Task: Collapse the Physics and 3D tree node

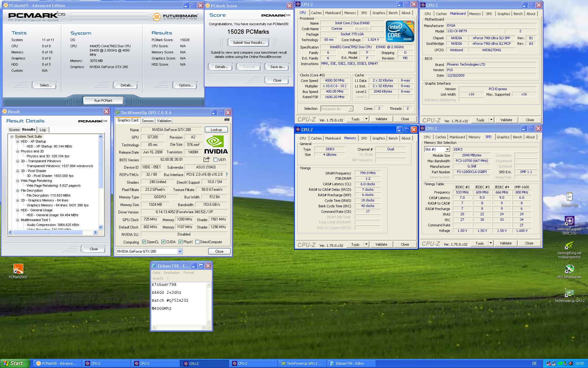Action: pyautogui.click(x=18, y=151)
